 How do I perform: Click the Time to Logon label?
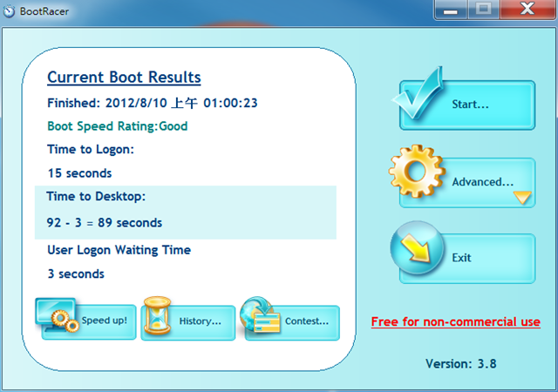pos(91,150)
